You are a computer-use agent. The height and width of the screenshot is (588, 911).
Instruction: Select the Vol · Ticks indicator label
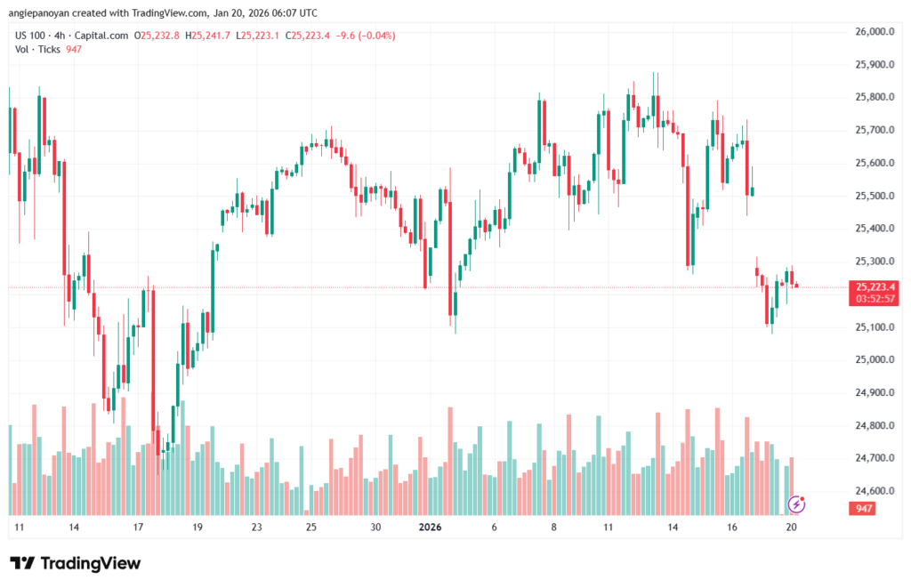pos(38,49)
